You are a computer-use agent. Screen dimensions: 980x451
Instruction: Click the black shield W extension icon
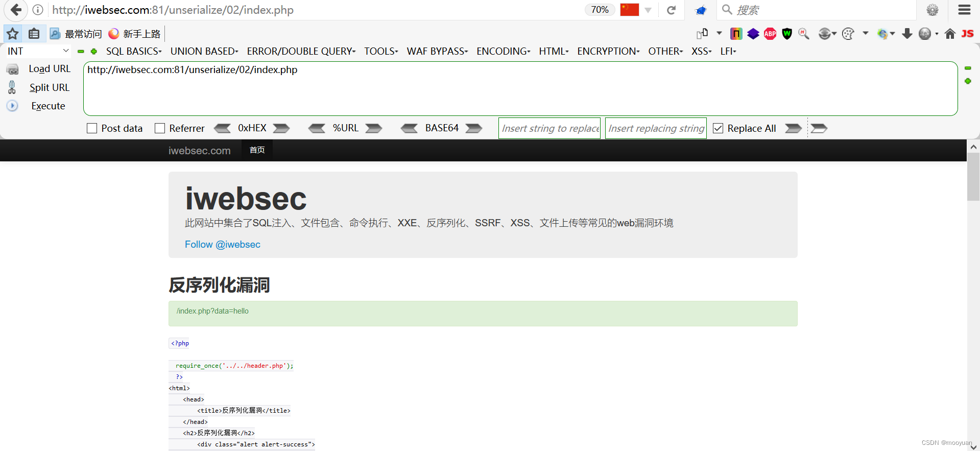pos(787,34)
